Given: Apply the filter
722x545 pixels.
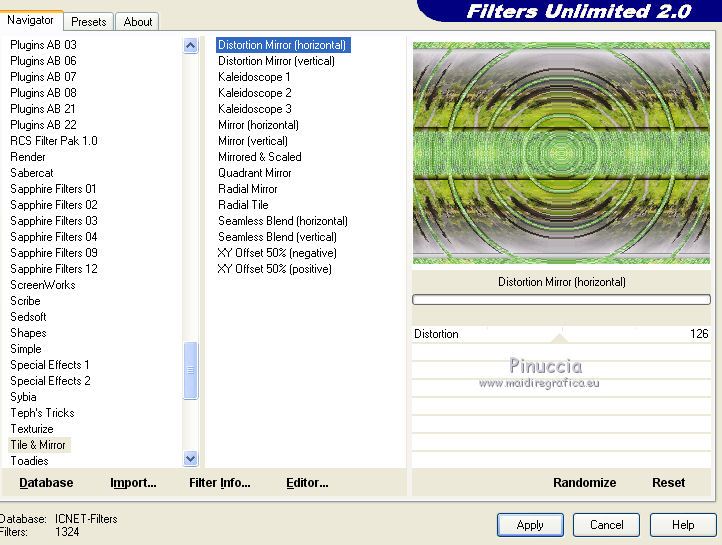Looking at the screenshot, I should tap(530, 525).
